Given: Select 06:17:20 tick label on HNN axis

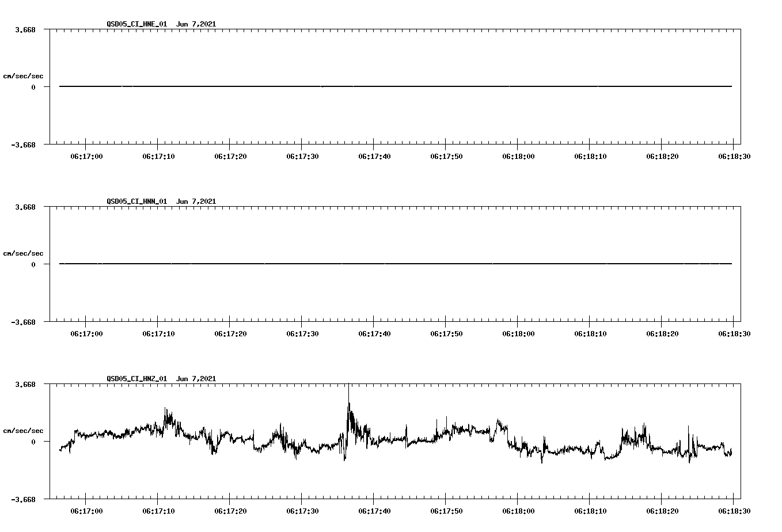Looking at the screenshot, I should point(230,333).
